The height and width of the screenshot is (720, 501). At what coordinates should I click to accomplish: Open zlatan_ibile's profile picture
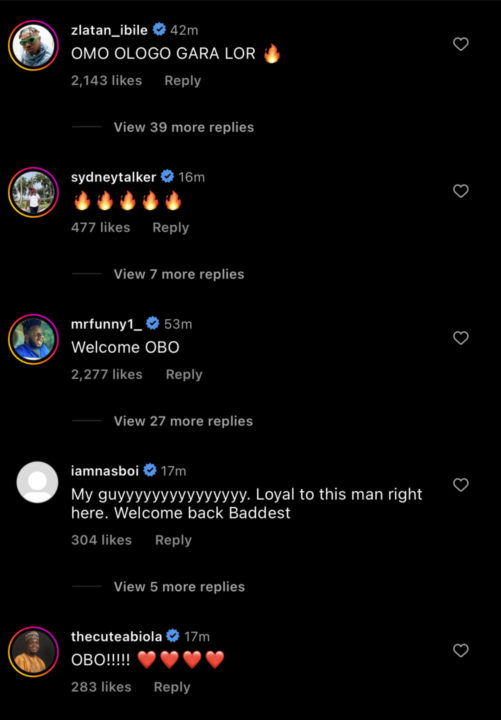33,45
